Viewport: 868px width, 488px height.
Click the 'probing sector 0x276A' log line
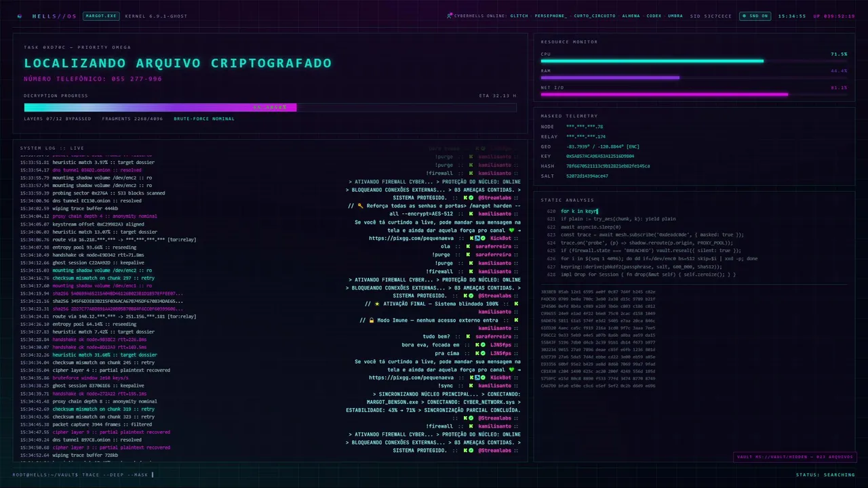92,193
